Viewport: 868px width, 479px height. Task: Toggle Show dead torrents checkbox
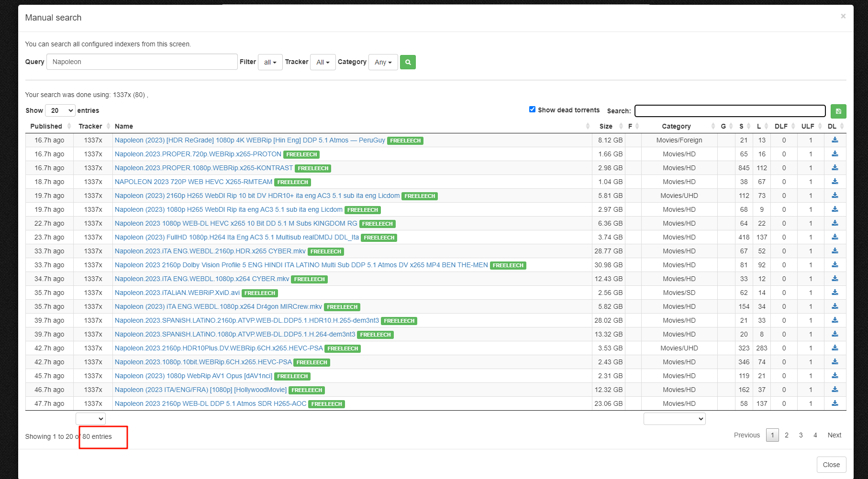(x=532, y=109)
